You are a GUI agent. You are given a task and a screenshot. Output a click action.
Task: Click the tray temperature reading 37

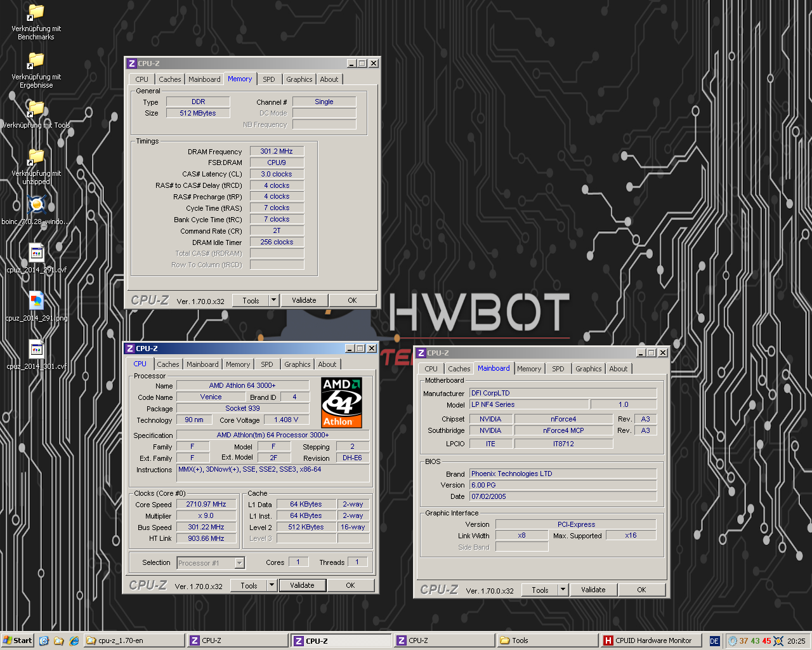click(743, 641)
